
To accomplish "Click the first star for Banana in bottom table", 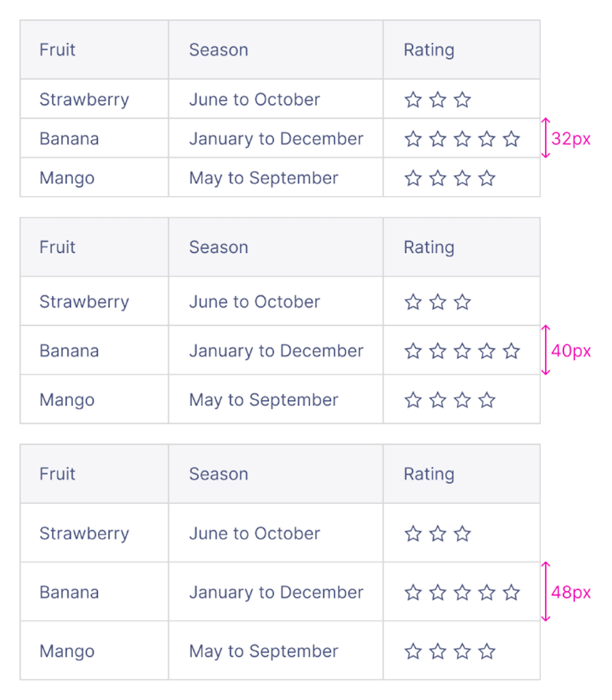I will [413, 592].
